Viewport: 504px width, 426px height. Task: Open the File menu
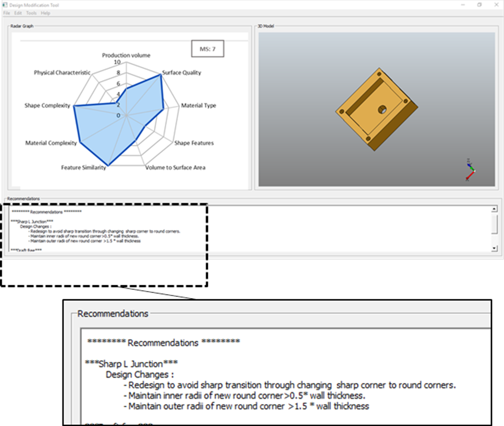(x=6, y=13)
